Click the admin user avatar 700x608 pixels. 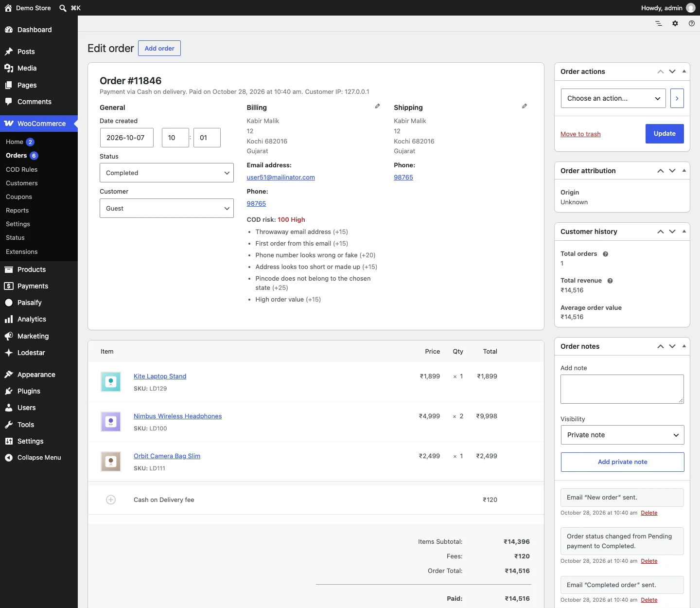coord(691,8)
